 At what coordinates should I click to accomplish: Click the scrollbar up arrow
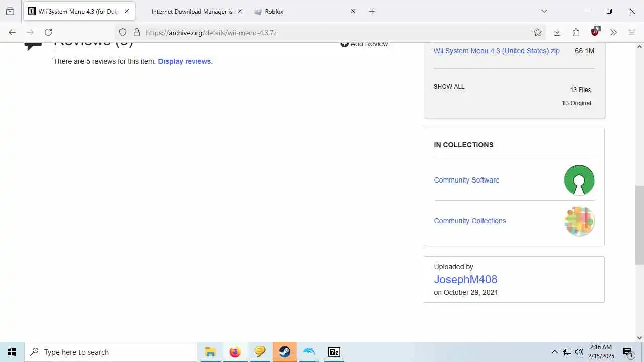pyautogui.click(x=639, y=47)
